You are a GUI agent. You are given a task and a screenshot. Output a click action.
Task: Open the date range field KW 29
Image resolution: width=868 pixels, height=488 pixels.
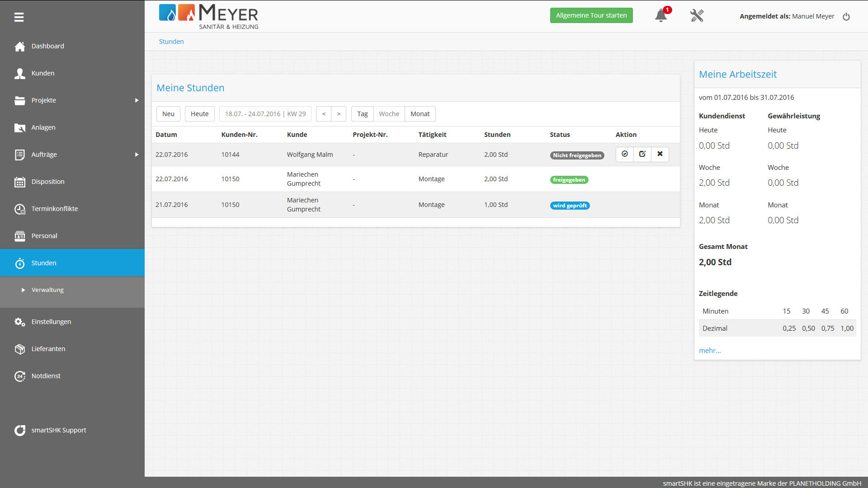(265, 114)
